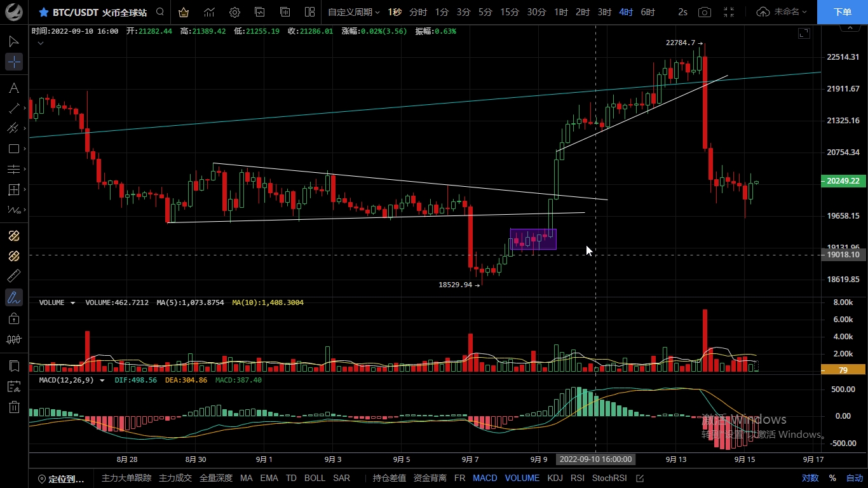Enable the RSI sub-indicator
The width and height of the screenshot is (868, 488).
pos(577,478)
